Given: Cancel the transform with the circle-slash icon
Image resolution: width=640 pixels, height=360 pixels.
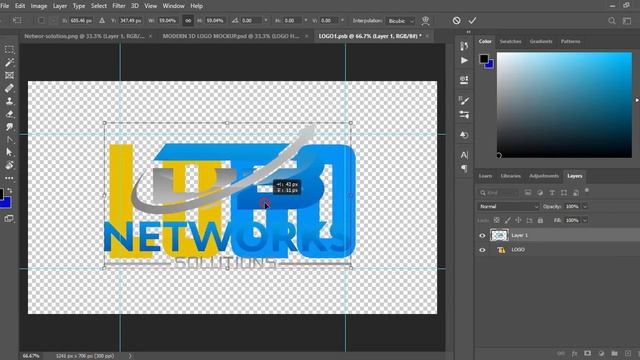Looking at the screenshot, I should [x=456, y=20].
